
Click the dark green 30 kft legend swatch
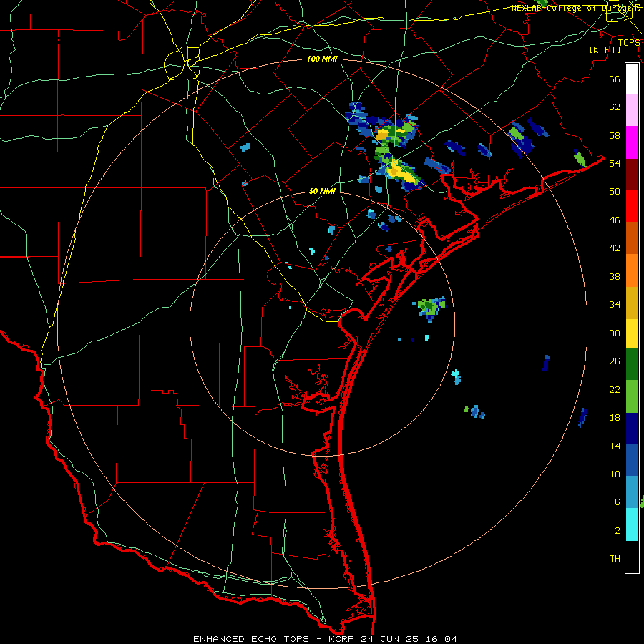click(x=632, y=364)
